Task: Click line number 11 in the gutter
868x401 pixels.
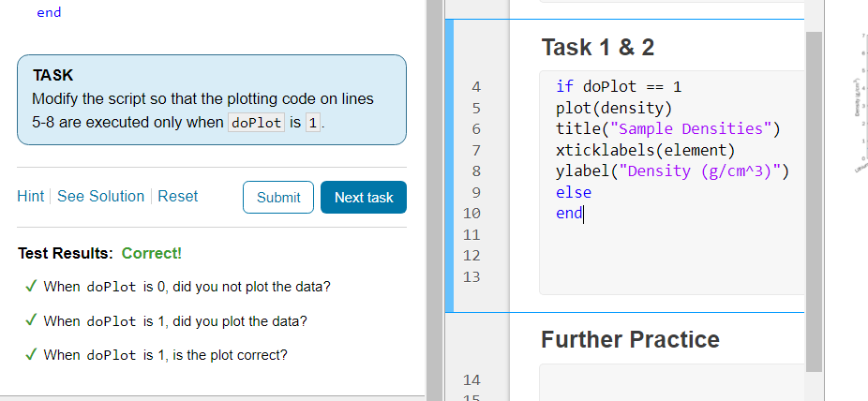Action: point(471,234)
